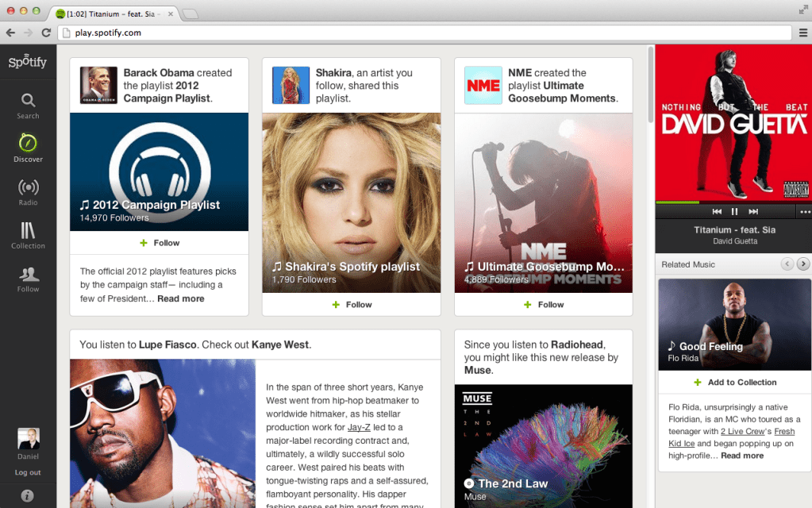Open Search from the sidebar

(28, 106)
